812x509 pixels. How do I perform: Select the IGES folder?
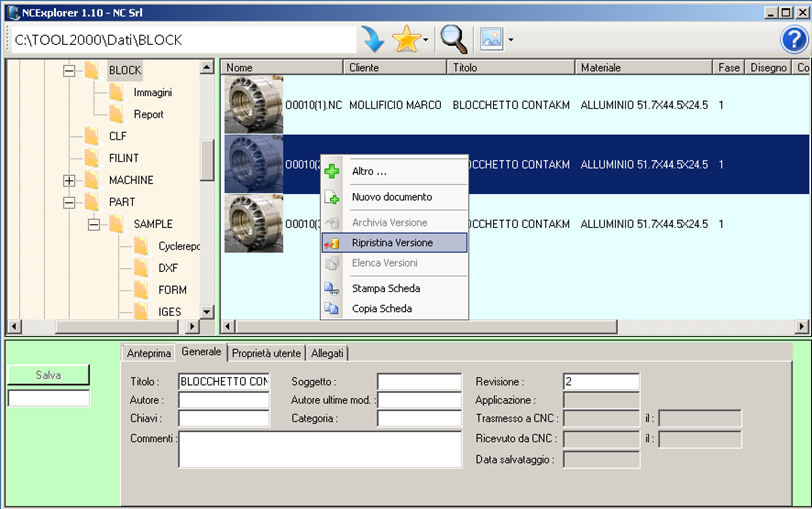click(170, 312)
